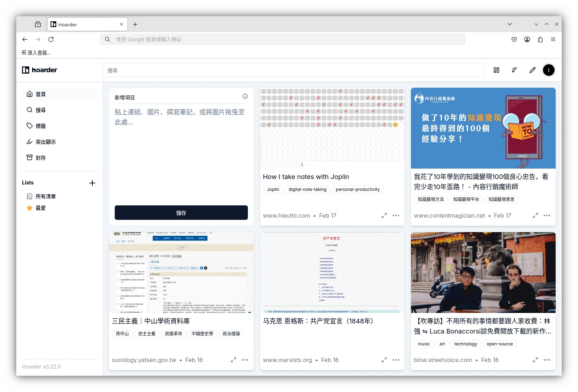
Task: Expand the Joplin bookmark card to fullscreen
Action: tap(384, 215)
